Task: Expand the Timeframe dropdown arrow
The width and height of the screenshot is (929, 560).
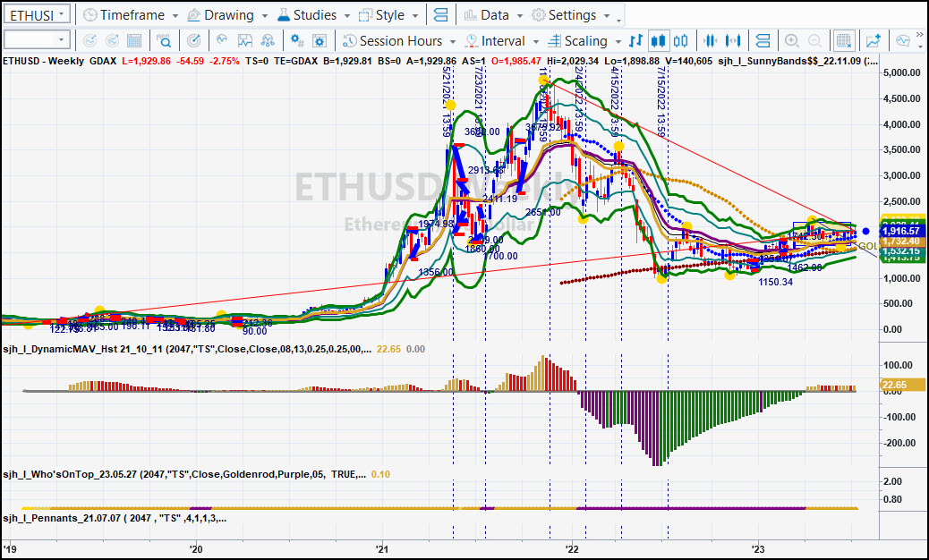Action: point(175,16)
